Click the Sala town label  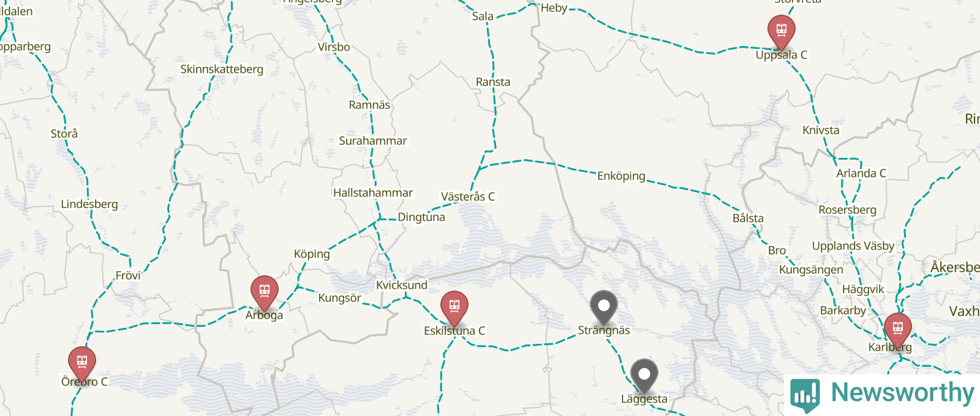pos(483,17)
